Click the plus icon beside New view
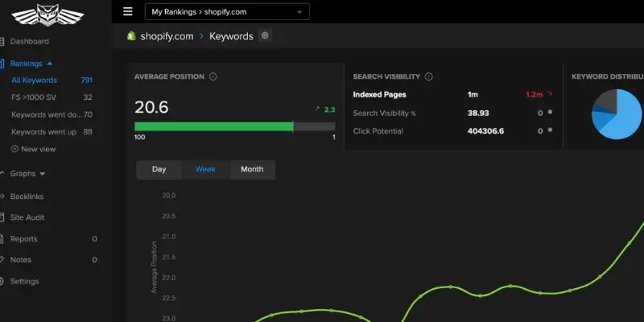The height and width of the screenshot is (322, 644). (x=14, y=149)
